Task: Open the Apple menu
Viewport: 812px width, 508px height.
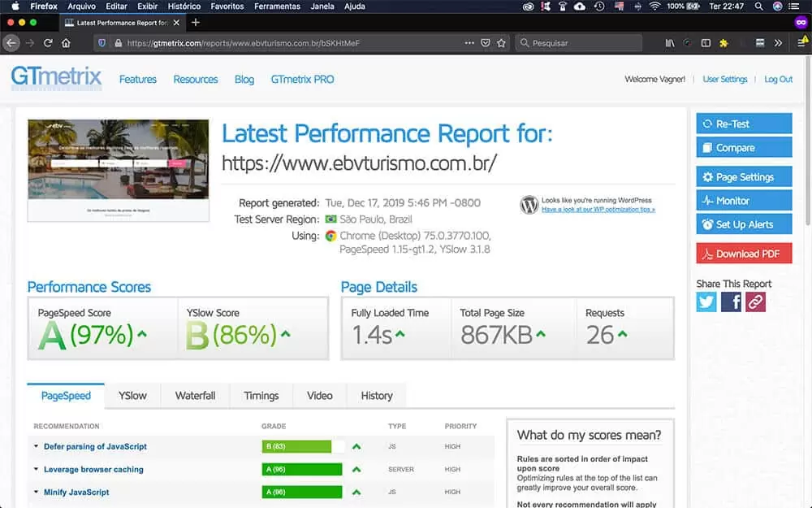Action: pos(15,7)
